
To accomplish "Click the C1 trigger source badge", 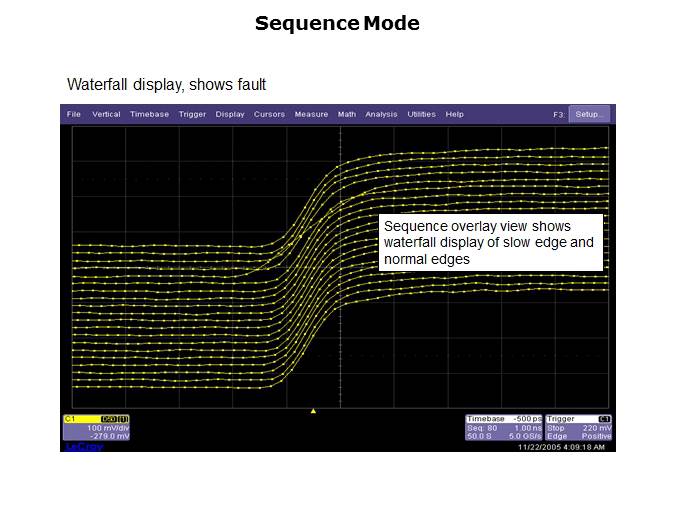I will tap(604, 418).
